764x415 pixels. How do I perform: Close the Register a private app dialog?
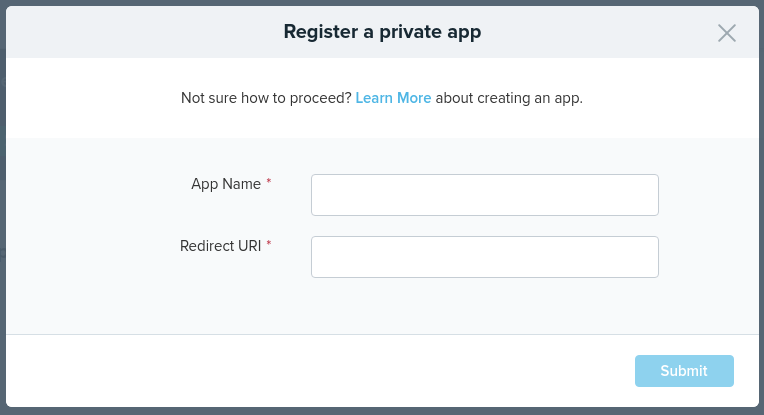tap(727, 33)
